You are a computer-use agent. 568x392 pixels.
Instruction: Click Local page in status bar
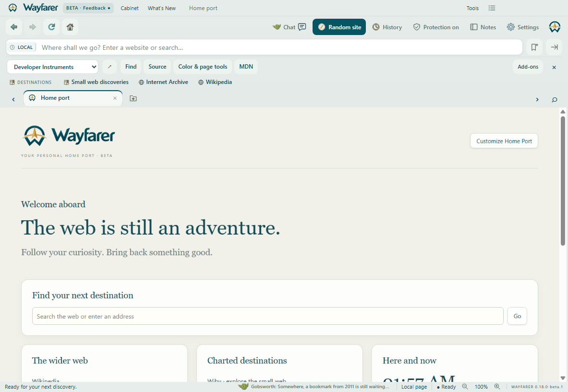click(x=414, y=387)
